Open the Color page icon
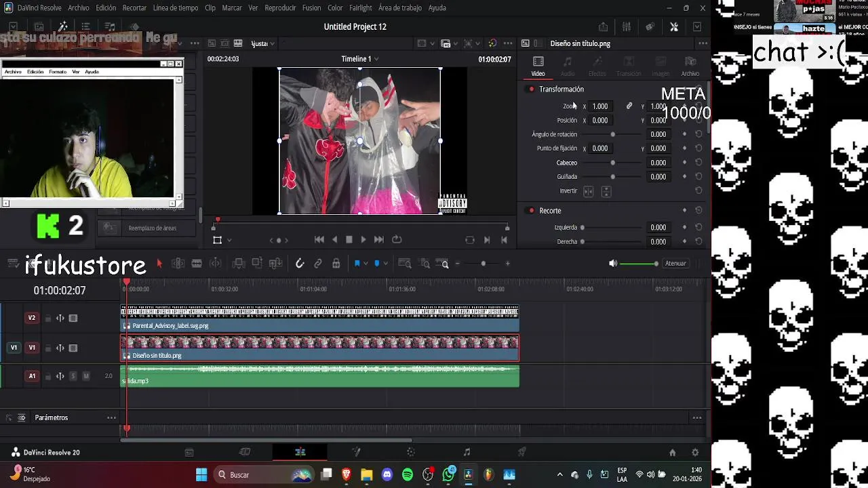This screenshot has height=488, width=868. (411, 452)
